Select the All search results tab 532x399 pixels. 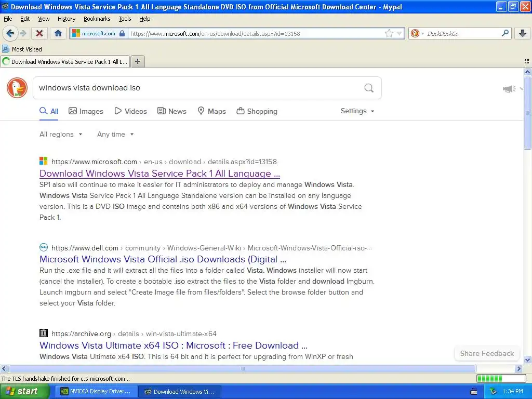49,111
